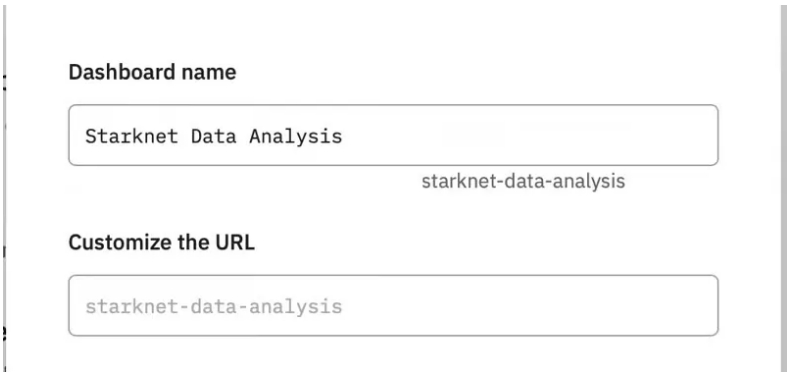
Task: Click the word "Dashboard" in the heading label
Action: [x=120, y=72]
